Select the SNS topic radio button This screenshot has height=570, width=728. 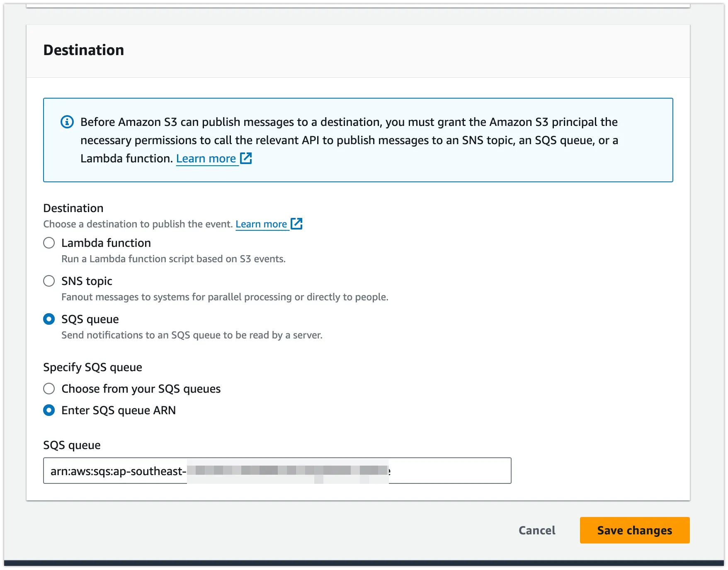[x=49, y=281]
